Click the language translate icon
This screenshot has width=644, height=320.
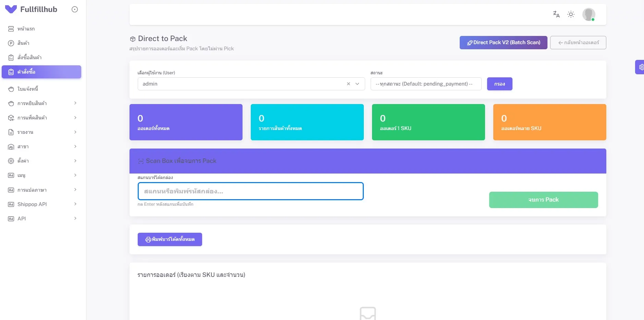pos(556,14)
